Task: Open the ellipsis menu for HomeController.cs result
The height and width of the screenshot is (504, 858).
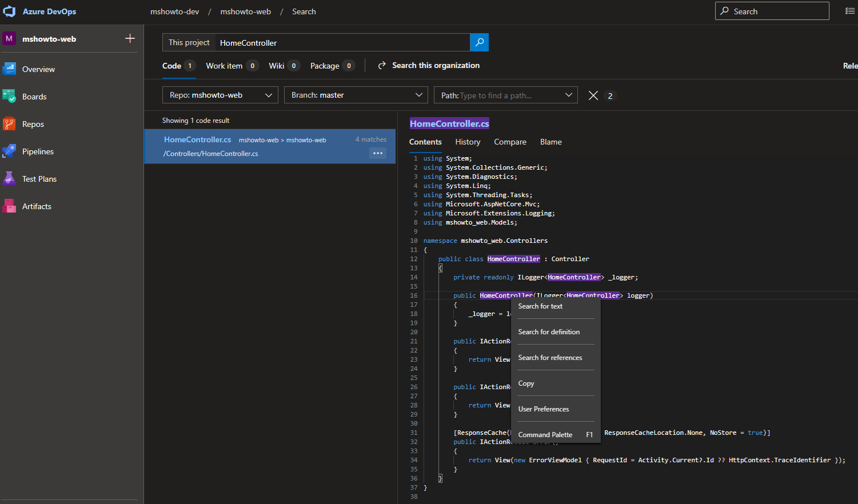Action: (x=378, y=153)
